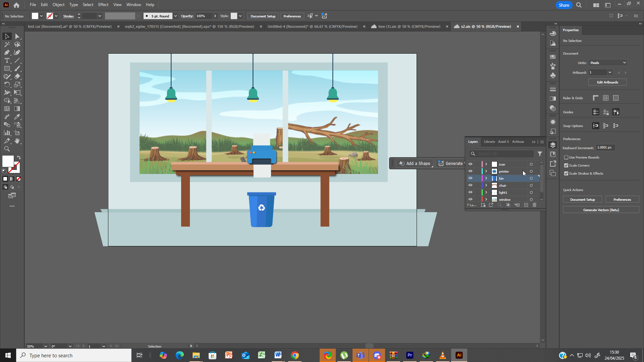
Task: Expand the chair layer
Action: pyautogui.click(x=486, y=185)
